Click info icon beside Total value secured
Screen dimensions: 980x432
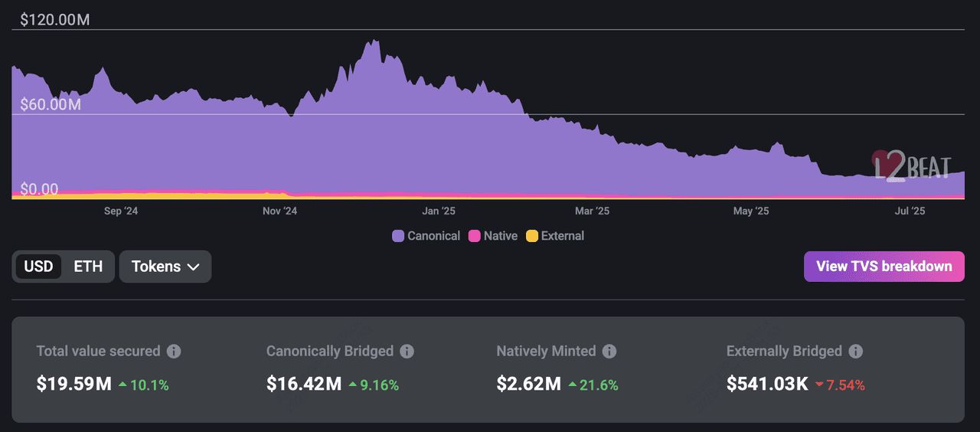pyautogui.click(x=174, y=352)
